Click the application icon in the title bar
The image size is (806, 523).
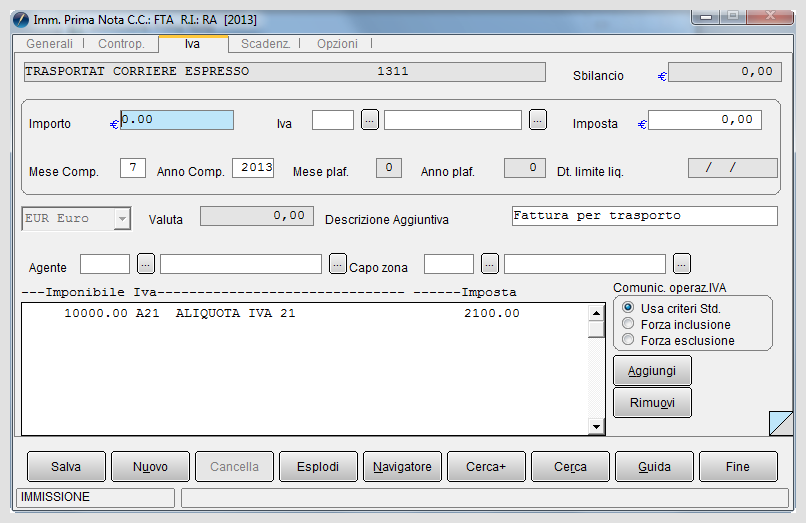coord(21,20)
